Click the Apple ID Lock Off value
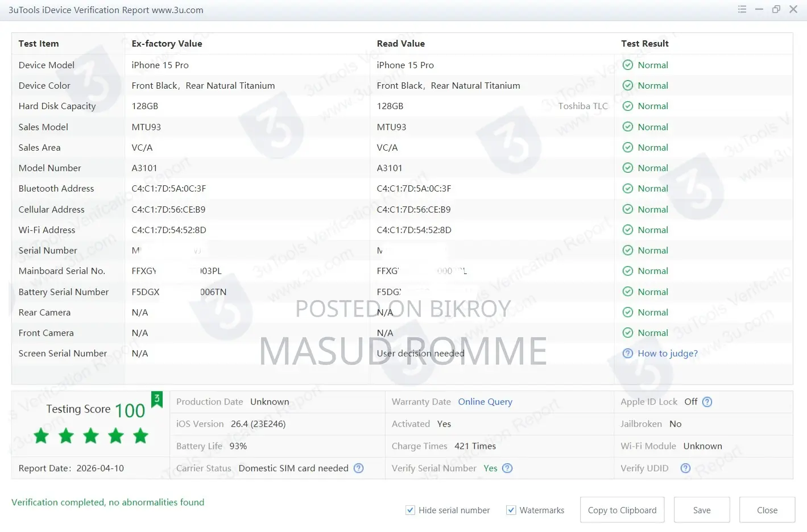Viewport: 807px width, 532px height. click(690, 402)
